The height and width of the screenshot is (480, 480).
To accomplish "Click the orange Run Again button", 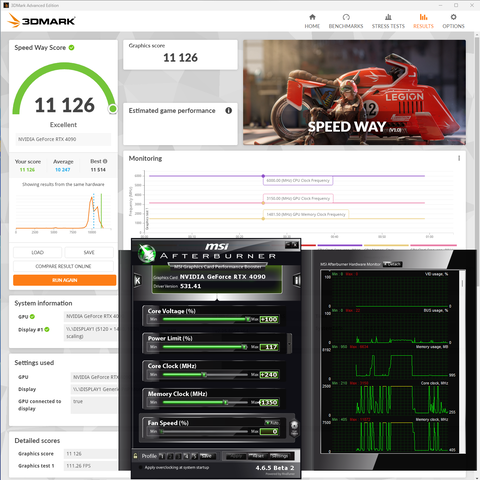I will click(65, 280).
